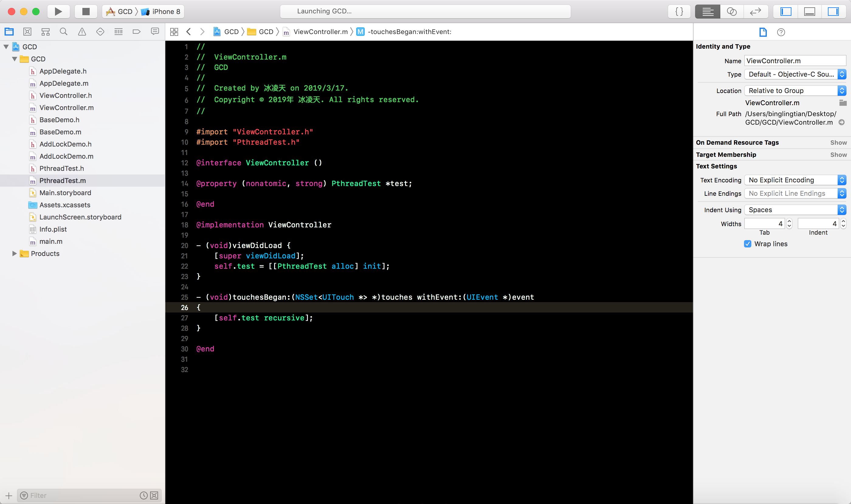
Task: Show the Report navigator
Action: (x=155, y=32)
